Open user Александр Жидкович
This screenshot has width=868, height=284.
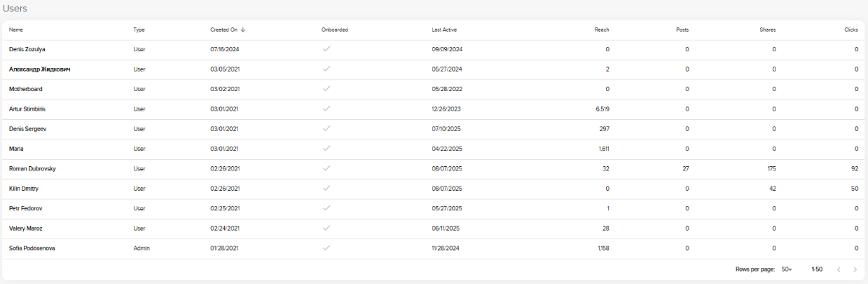(x=40, y=69)
